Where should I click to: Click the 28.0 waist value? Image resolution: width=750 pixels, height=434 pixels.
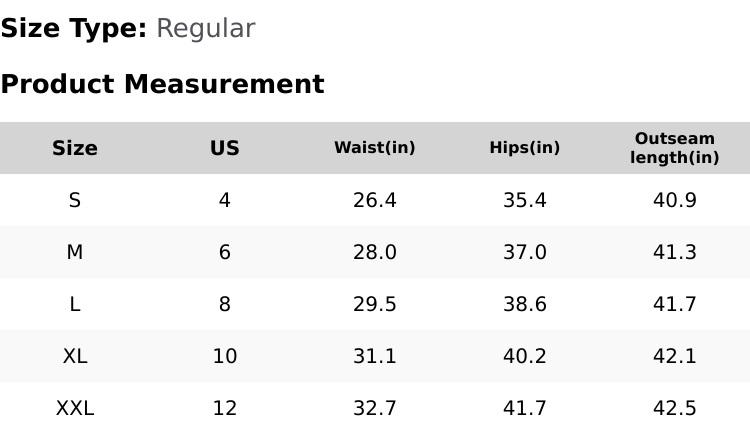[375, 252]
